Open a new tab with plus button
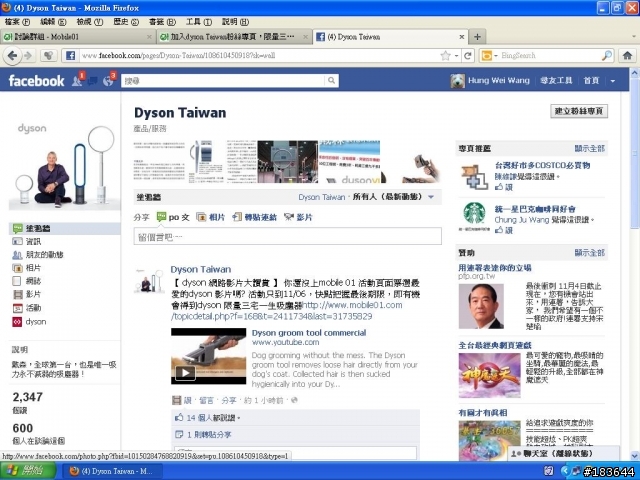Image resolution: width=640 pixels, height=480 pixels. click(x=477, y=37)
